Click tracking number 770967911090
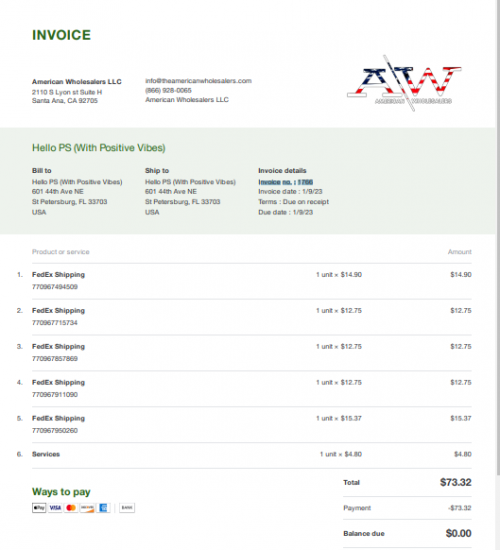500x550 pixels. click(55, 395)
